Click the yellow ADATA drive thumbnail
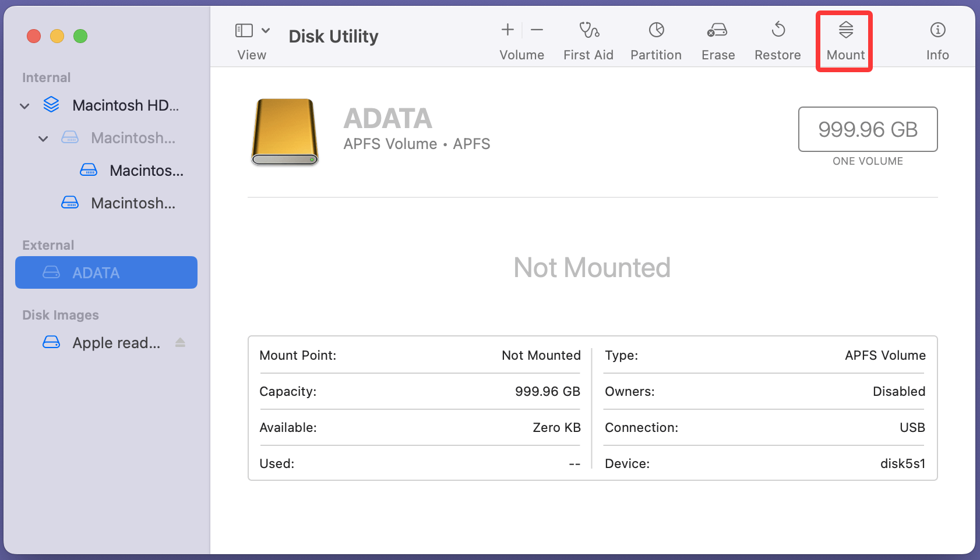 click(284, 132)
